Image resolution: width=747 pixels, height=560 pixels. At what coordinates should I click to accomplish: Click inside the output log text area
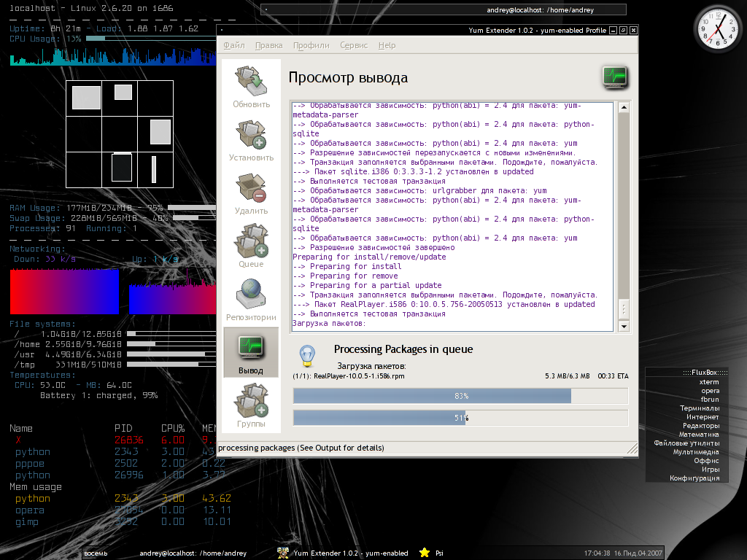(x=452, y=217)
